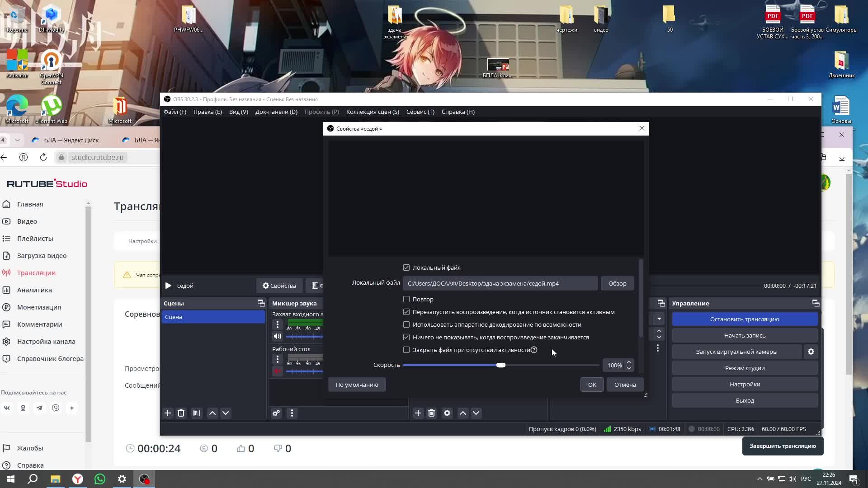Adjust Захват входного аудио volume slider
The width and height of the screenshot is (868, 488).
(x=304, y=336)
